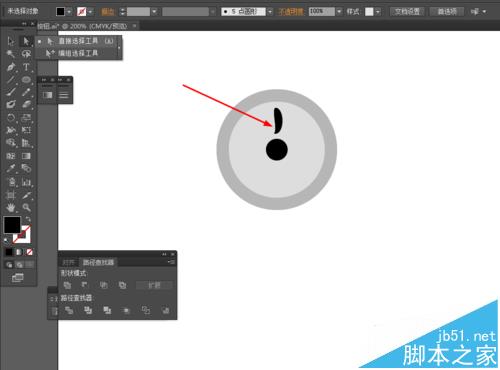This screenshot has height=370, width=500.
Task: Open the collapsed Stroke panel icon
Action: tap(64, 95)
